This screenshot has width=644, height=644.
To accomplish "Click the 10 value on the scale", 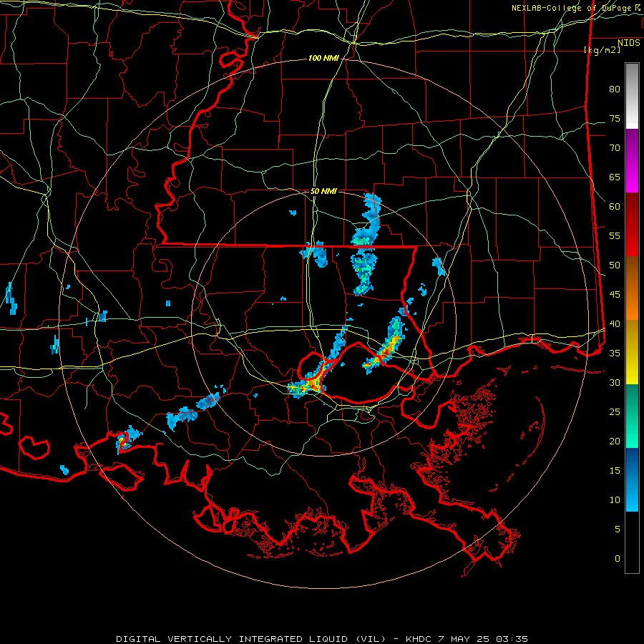I will (615, 500).
